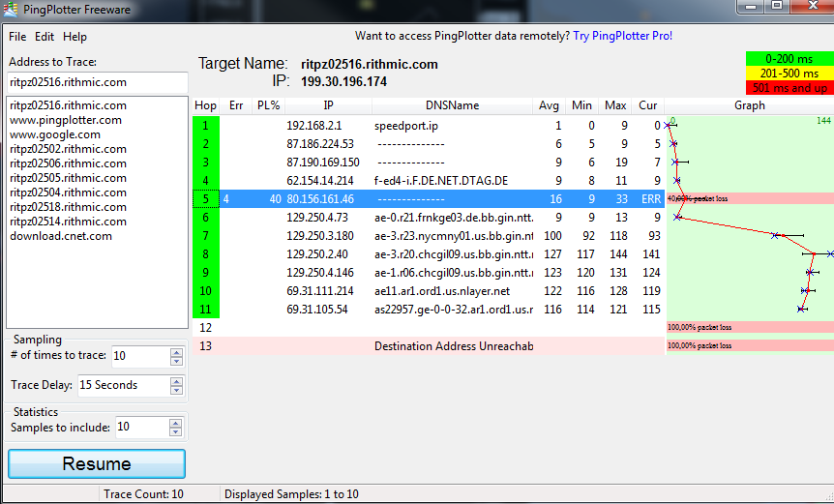Select ritpz02516.rithmic.com in the address history list
The height and width of the screenshot is (504, 834).
tap(68, 105)
